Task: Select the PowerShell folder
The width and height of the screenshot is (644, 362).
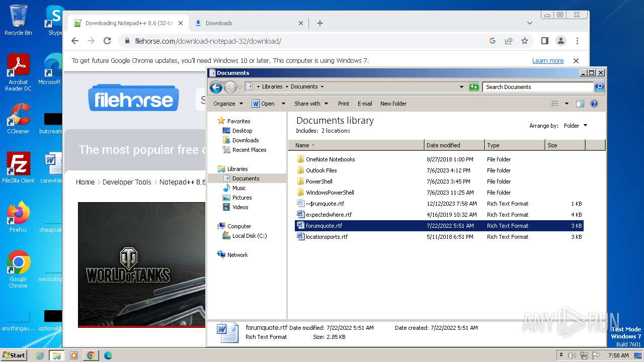Action: pyautogui.click(x=319, y=182)
